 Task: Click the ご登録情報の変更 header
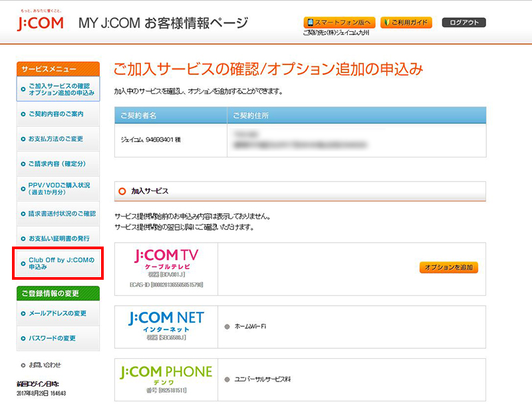[58, 293]
